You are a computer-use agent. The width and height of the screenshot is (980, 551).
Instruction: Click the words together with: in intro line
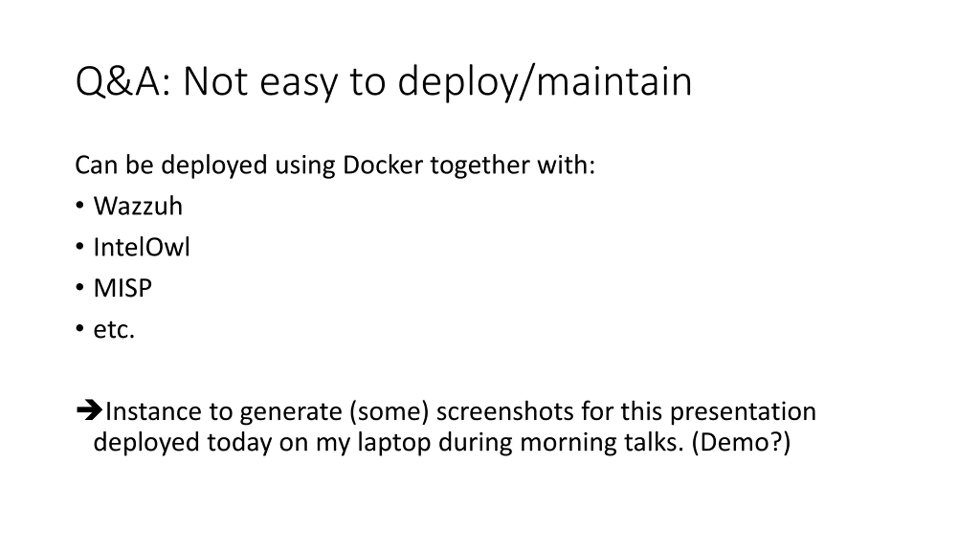[x=513, y=166]
